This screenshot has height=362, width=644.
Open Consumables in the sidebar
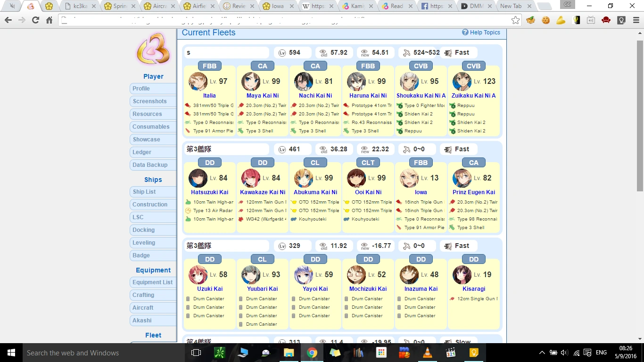pyautogui.click(x=153, y=127)
